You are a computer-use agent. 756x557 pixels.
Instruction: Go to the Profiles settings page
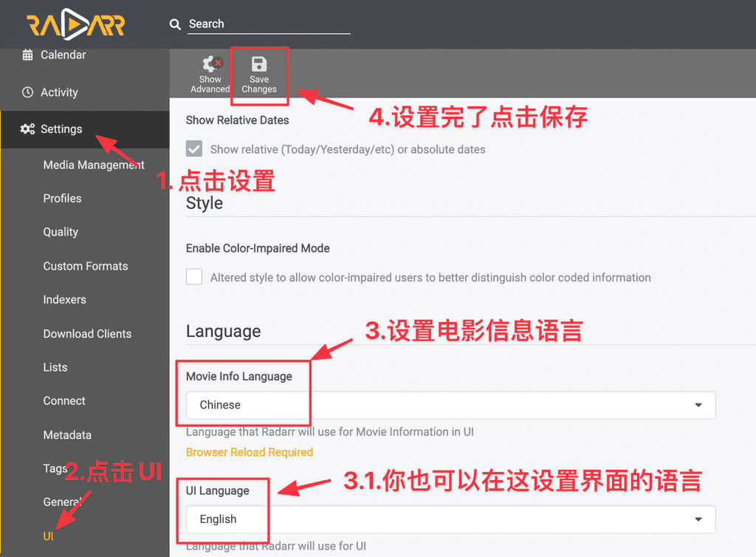tap(62, 198)
